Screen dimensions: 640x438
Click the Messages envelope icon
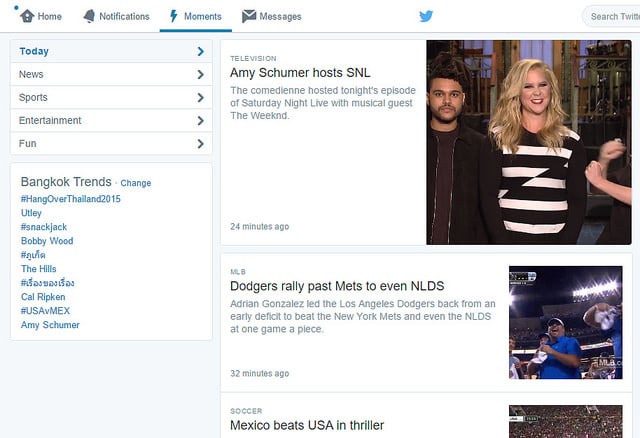pyautogui.click(x=249, y=16)
